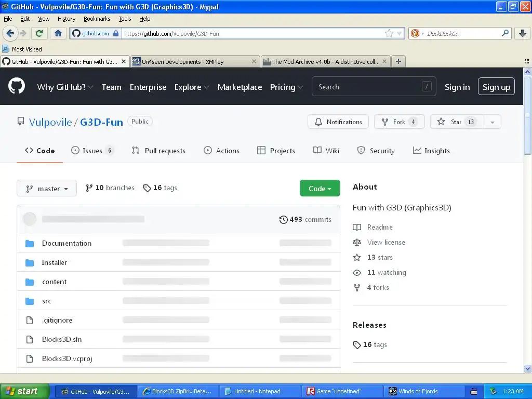Expand the green Code dropdown button
The image size is (532, 399).
pos(320,188)
